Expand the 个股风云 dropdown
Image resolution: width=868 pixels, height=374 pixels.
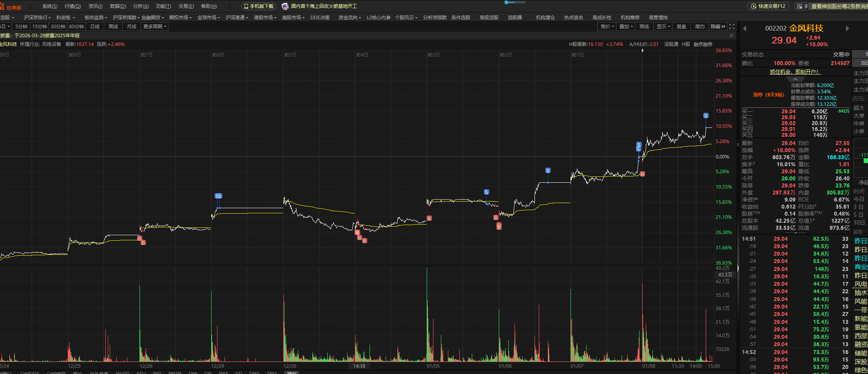coord(406,18)
